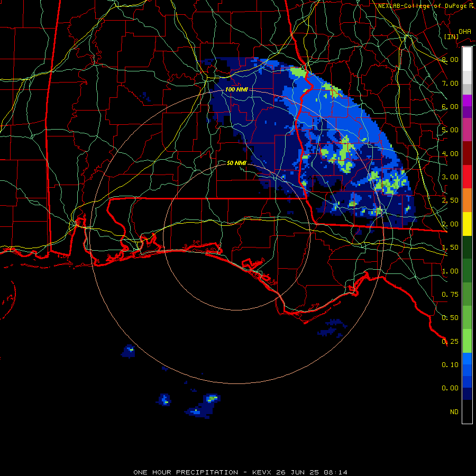Click the 1.50 legend value
This screenshot has width=476, height=476.
tap(450, 248)
